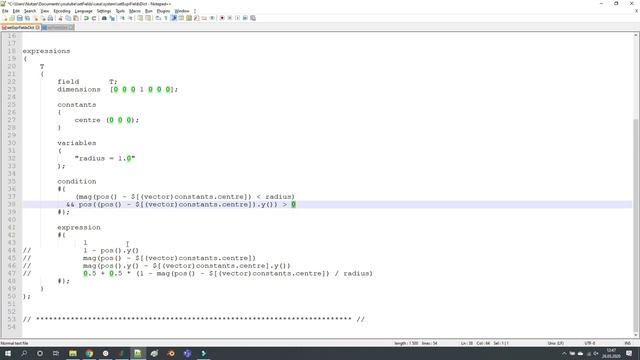Click the Zoom Out toolbar icon
The image size is (640, 360).
[x=131, y=18]
